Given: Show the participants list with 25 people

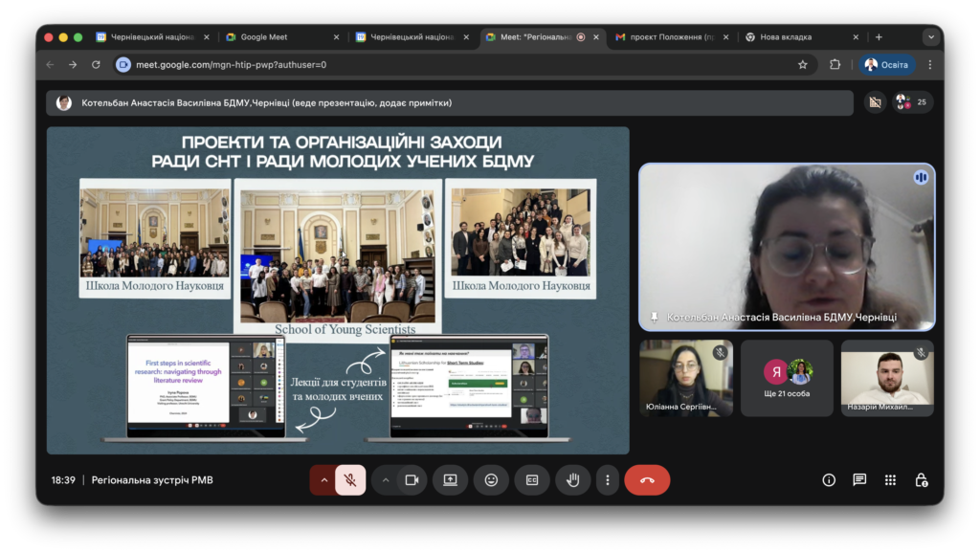Looking at the screenshot, I should point(912,102).
